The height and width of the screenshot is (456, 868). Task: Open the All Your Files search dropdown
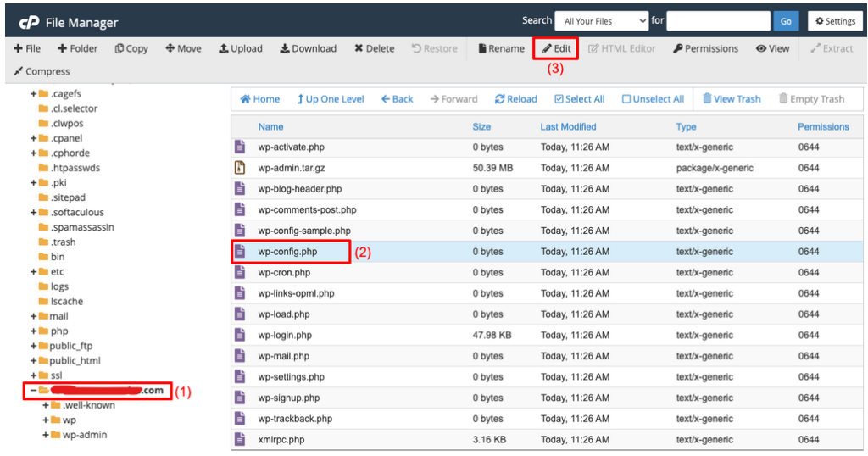601,21
